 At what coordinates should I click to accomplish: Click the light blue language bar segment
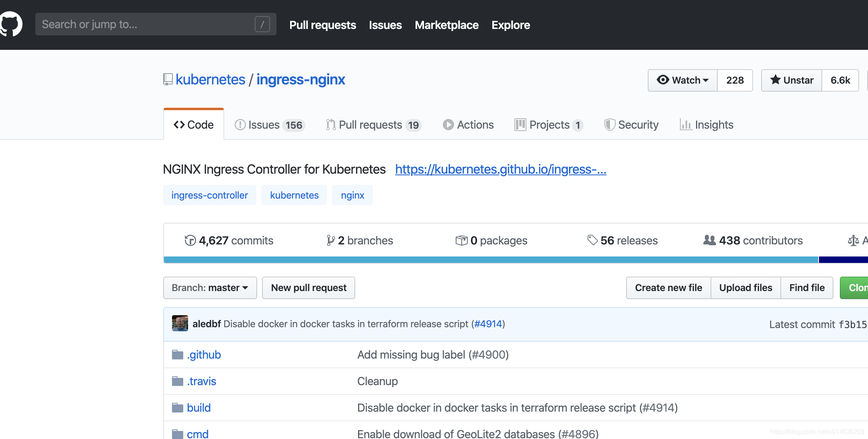click(491, 260)
